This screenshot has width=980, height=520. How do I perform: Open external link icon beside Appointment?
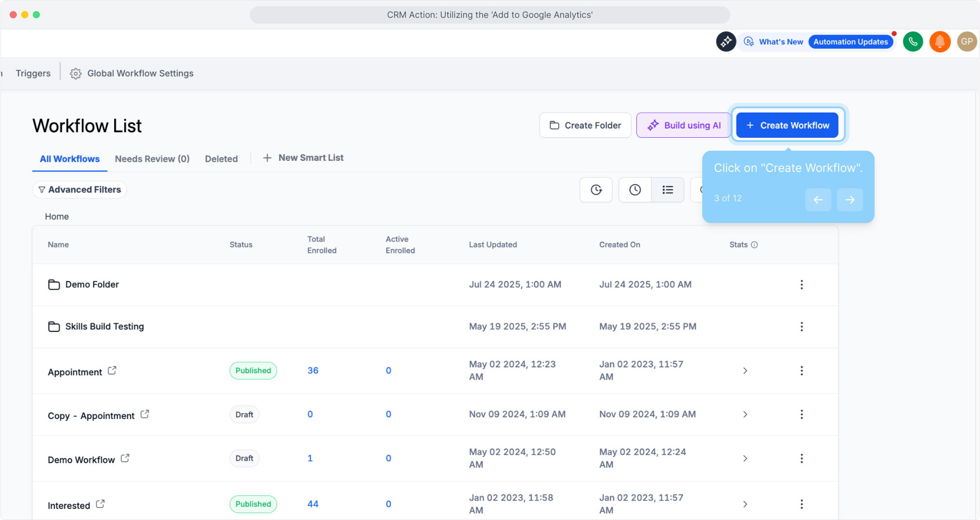[112, 371]
